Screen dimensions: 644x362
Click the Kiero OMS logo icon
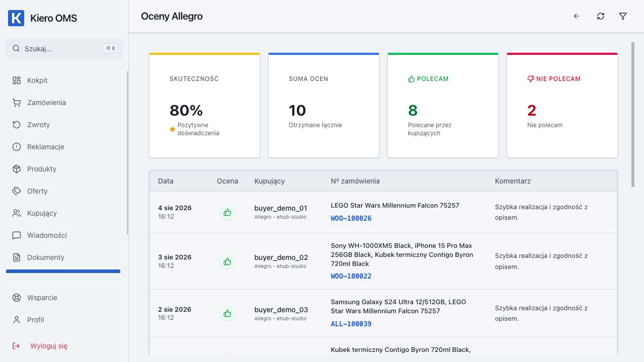pos(16,18)
